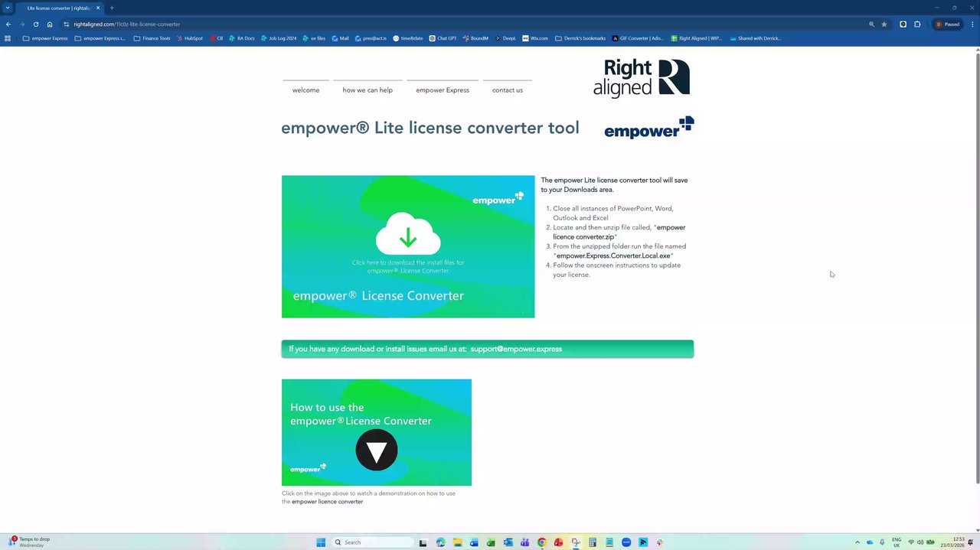The image size is (980, 550).
Task: Reload the page with the refresh icon
Action: pyautogui.click(x=35, y=24)
